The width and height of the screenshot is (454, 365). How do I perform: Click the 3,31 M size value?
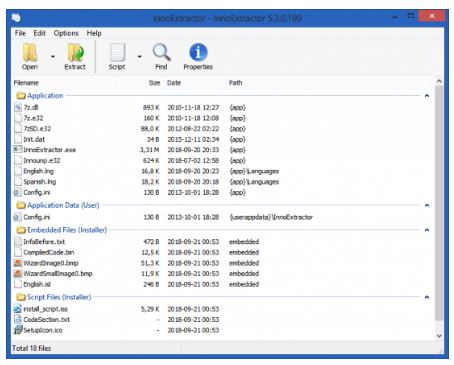tap(150, 150)
